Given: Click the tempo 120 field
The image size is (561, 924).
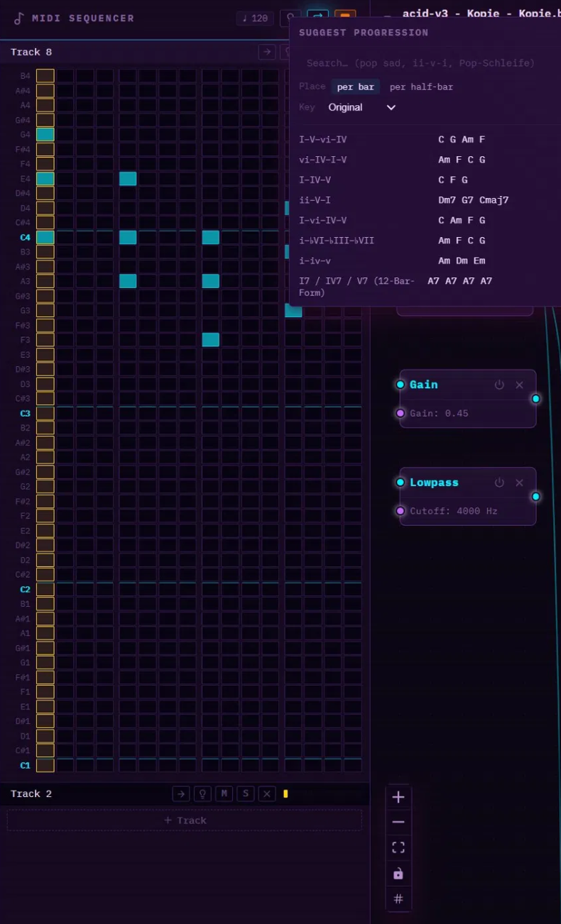Looking at the screenshot, I should (255, 18).
